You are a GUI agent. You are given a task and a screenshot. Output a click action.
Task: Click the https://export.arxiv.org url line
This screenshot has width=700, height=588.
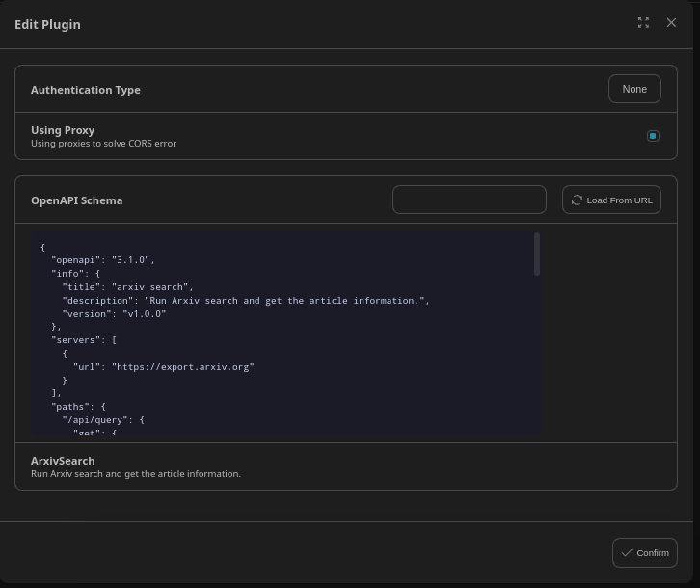click(163, 367)
